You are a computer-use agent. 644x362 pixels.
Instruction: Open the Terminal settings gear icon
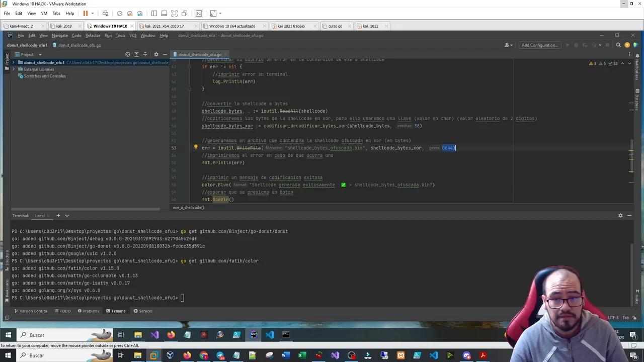620,215
